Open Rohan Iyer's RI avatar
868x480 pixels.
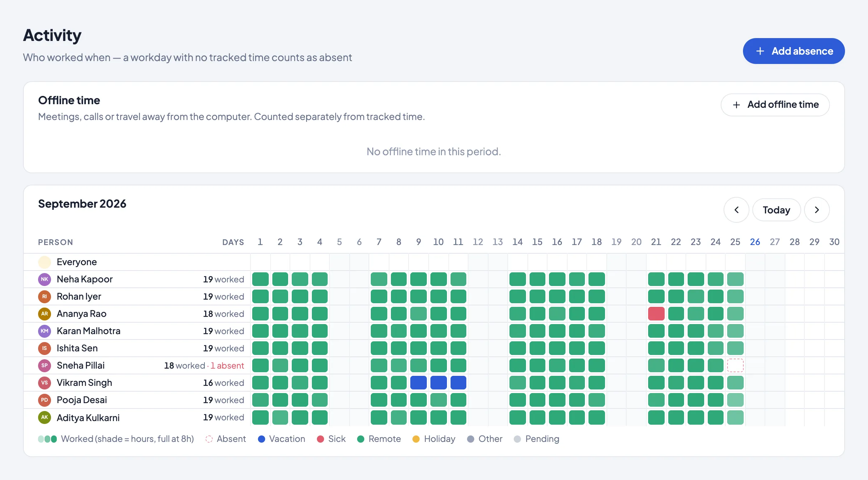[x=45, y=296]
